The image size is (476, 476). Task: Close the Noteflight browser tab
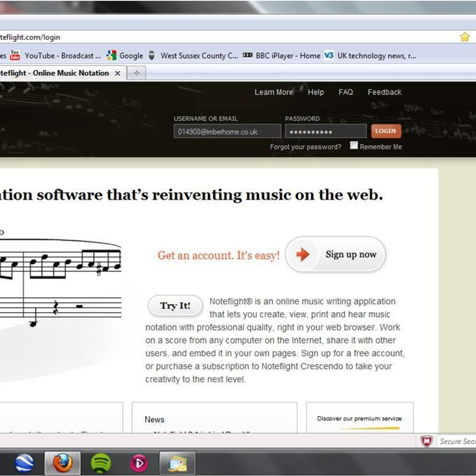click(117, 73)
